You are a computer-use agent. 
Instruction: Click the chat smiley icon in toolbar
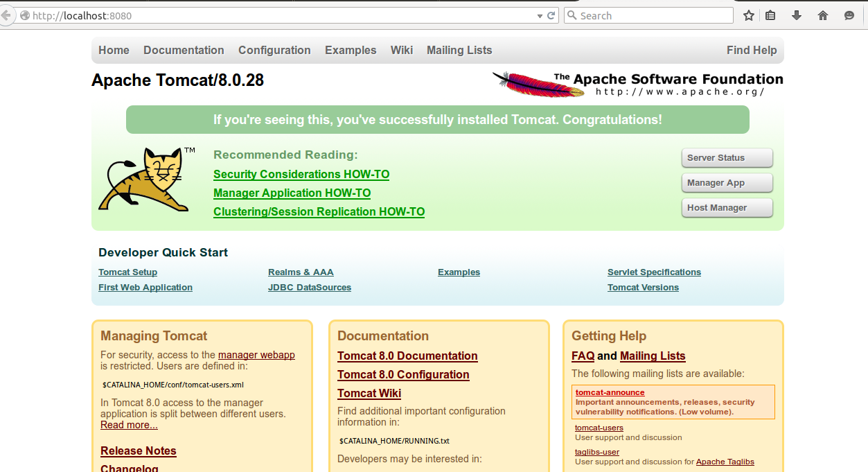point(849,15)
